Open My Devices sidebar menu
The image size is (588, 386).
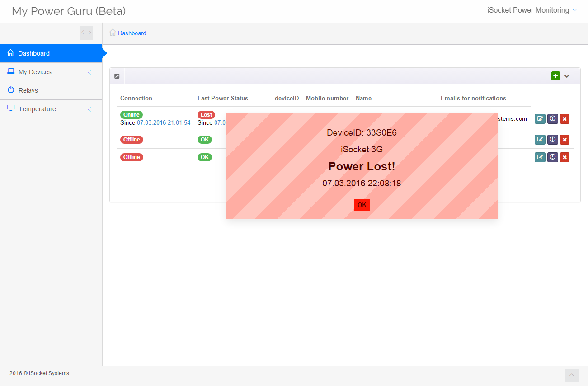(51, 72)
